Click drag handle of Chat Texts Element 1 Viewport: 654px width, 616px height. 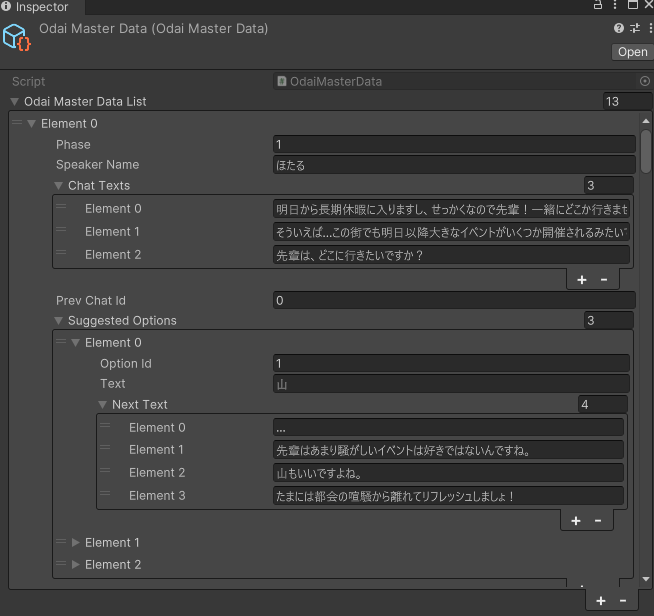pos(61,229)
